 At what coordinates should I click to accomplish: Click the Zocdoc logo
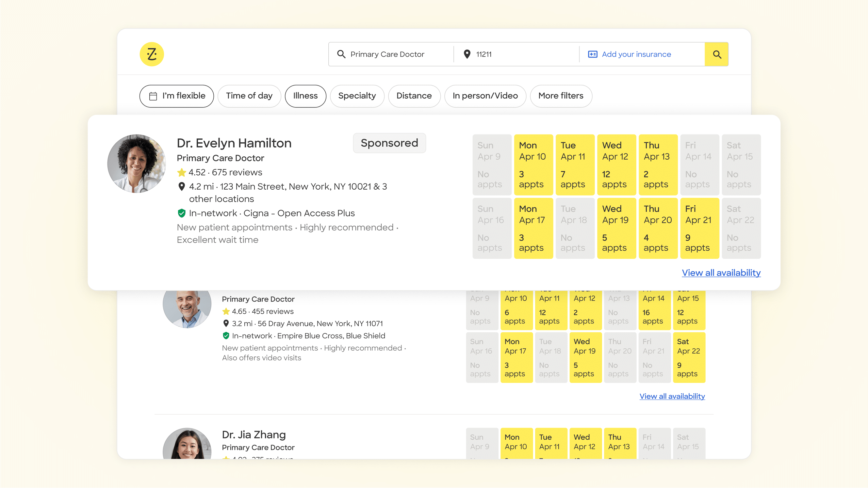click(152, 54)
